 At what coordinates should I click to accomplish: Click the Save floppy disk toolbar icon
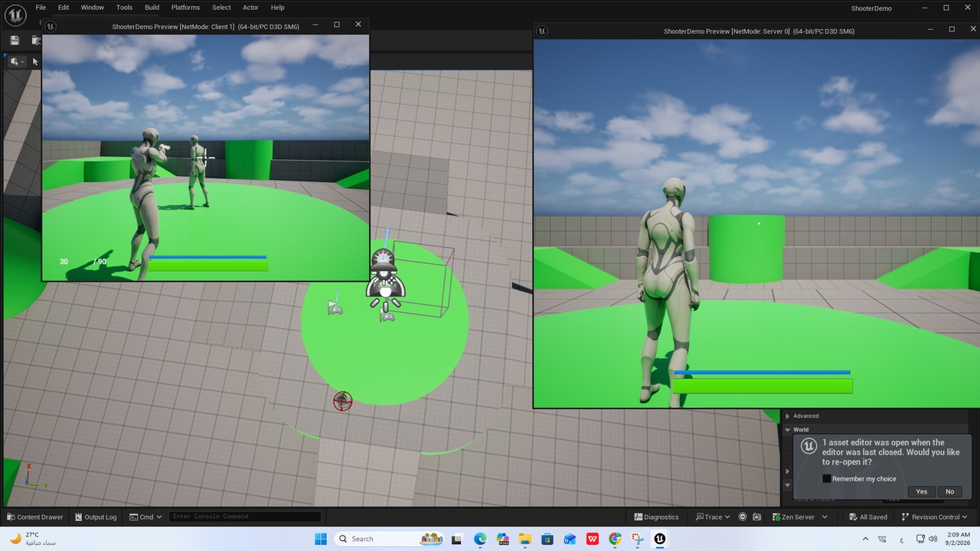point(15,41)
